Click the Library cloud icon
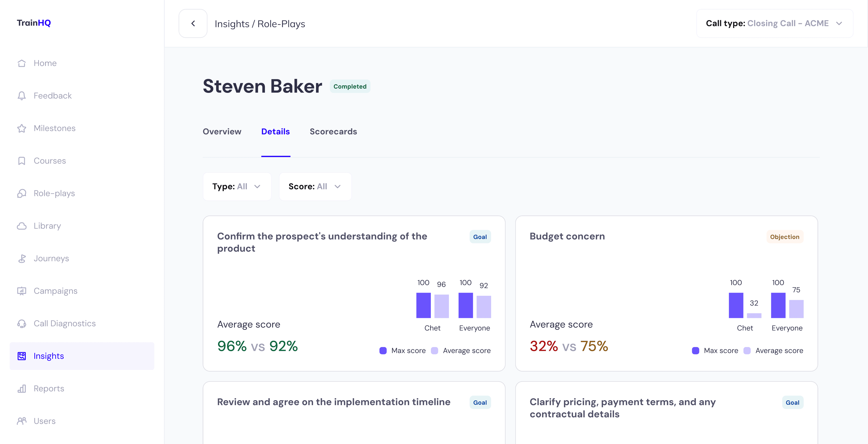Viewport: 868px width, 444px height. tap(21, 226)
